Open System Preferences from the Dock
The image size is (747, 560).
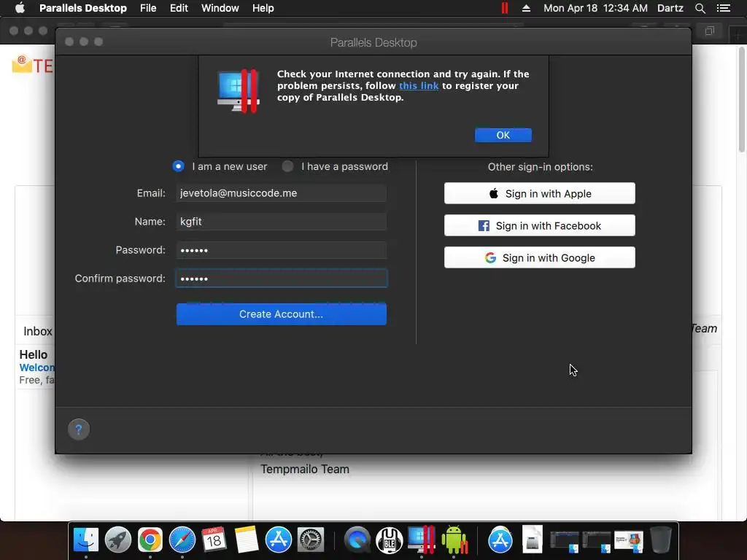[311, 540]
